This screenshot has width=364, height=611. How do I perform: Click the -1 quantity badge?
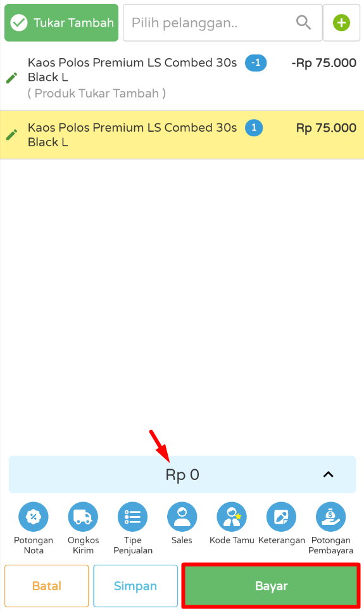coord(256,63)
